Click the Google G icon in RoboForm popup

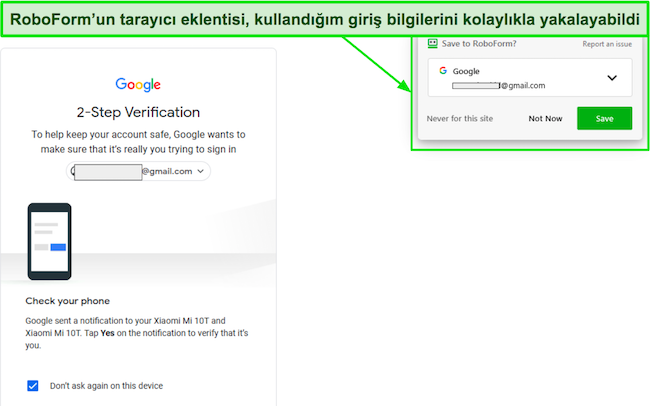(443, 71)
